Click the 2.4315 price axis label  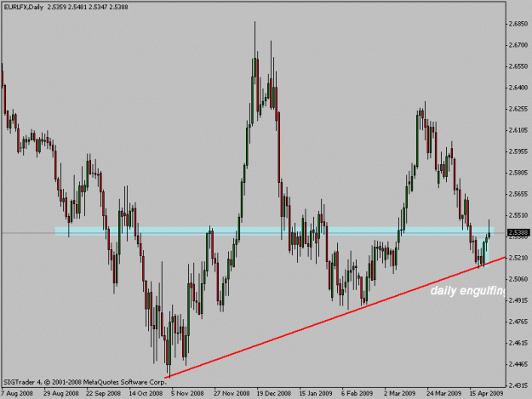518,385
